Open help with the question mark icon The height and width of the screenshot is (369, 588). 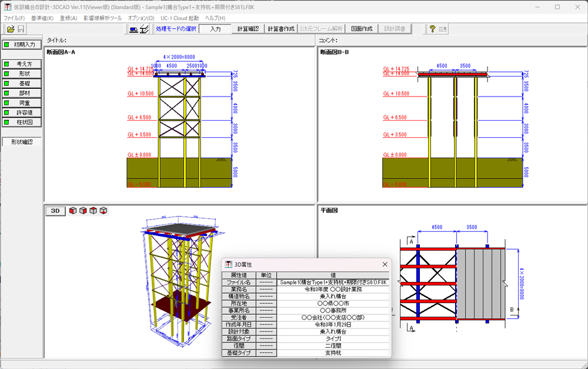point(432,29)
